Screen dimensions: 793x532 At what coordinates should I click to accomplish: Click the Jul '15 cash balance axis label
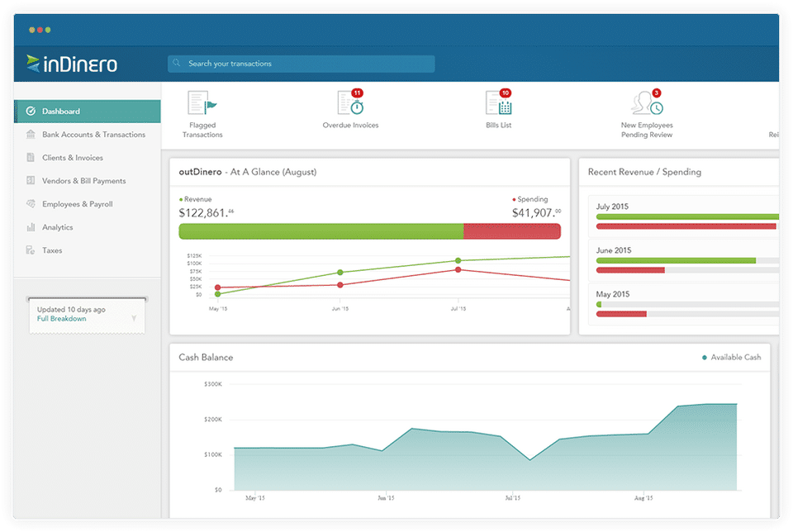[x=512, y=498]
